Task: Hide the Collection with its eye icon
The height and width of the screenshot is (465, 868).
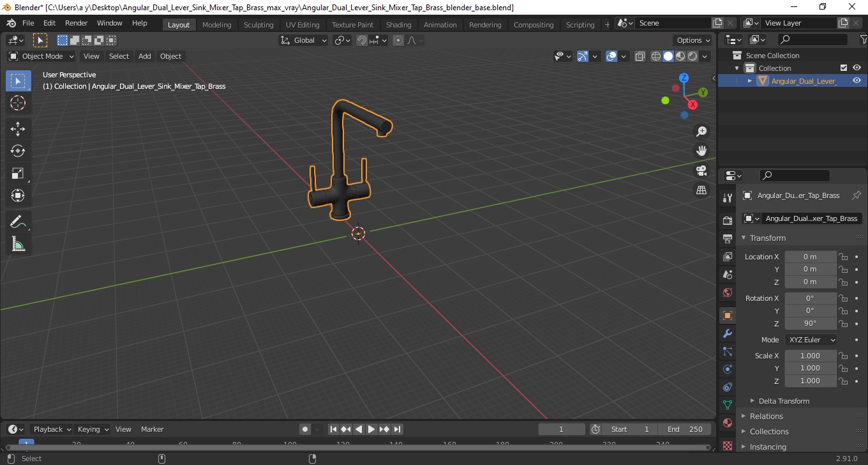Action: pyautogui.click(x=857, y=68)
